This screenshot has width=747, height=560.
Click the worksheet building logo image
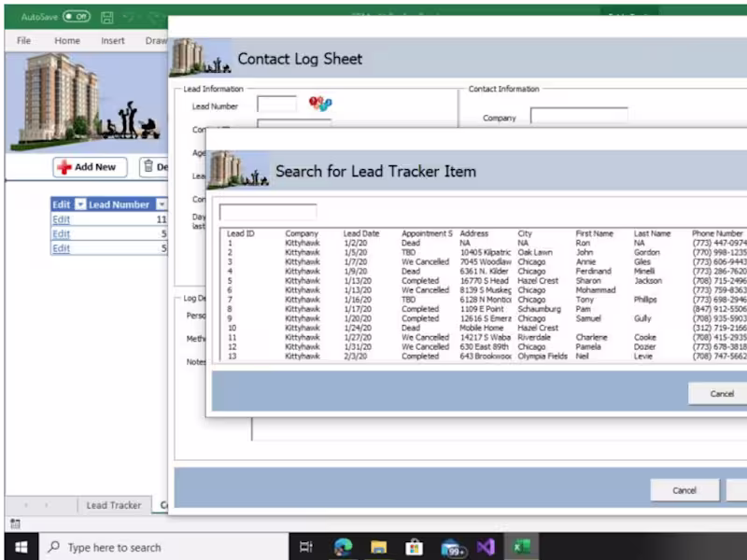88,102
